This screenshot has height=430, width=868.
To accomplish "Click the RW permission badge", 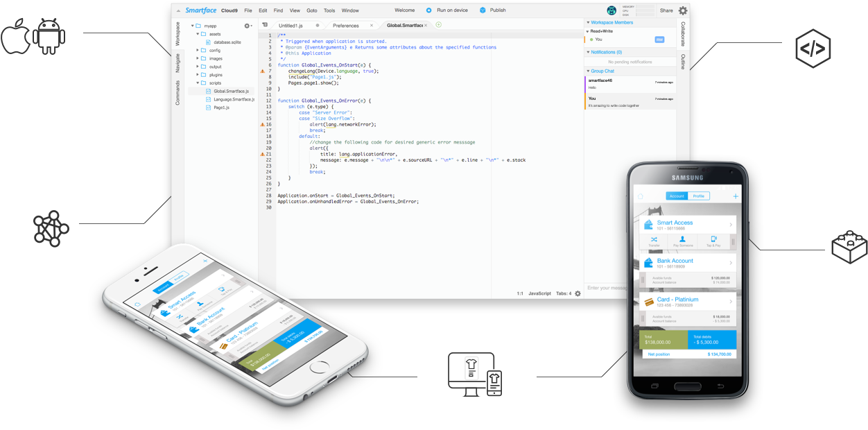I will point(659,40).
